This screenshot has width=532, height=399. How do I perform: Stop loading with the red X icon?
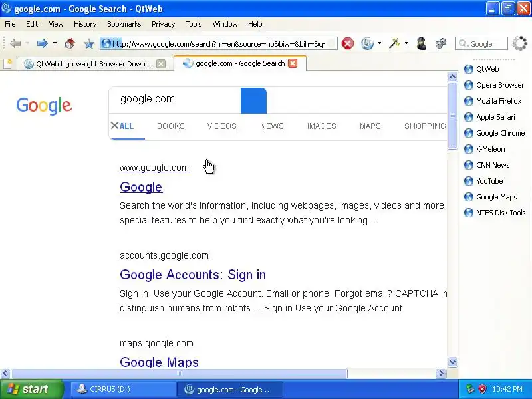pos(347,43)
